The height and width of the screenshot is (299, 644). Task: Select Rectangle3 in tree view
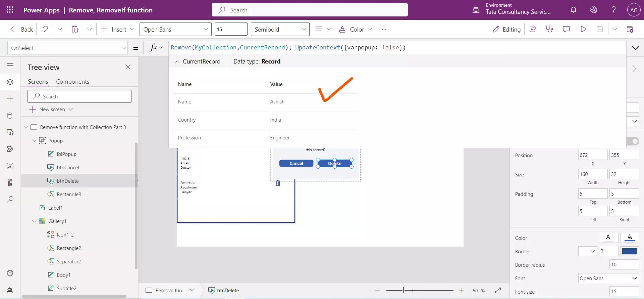[69, 194]
